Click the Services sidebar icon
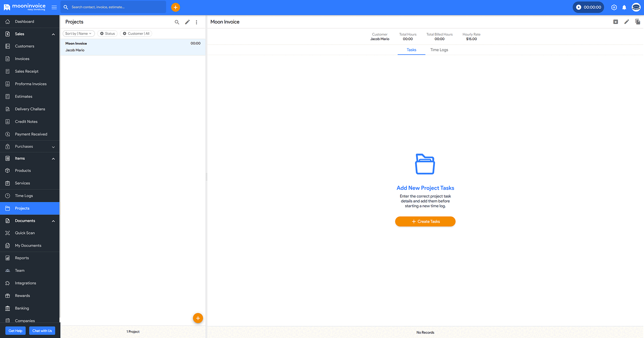644x338 pixels. 8,183
